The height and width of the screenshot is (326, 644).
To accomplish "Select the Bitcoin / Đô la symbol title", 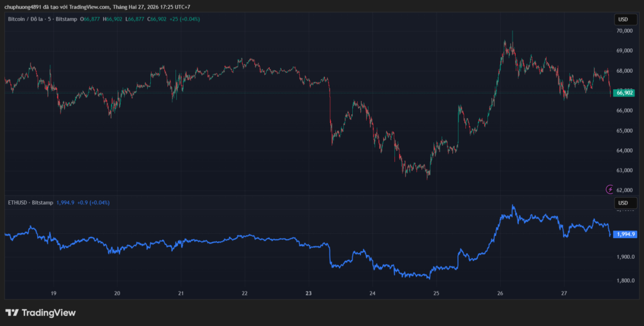I will (x=42, y=19).
